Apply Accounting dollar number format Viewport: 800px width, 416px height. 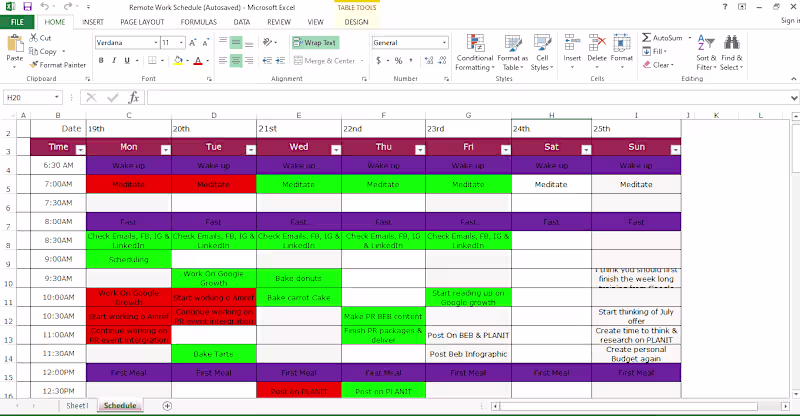379,60
